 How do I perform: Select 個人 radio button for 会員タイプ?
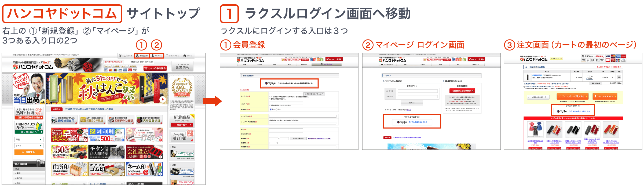270,109
